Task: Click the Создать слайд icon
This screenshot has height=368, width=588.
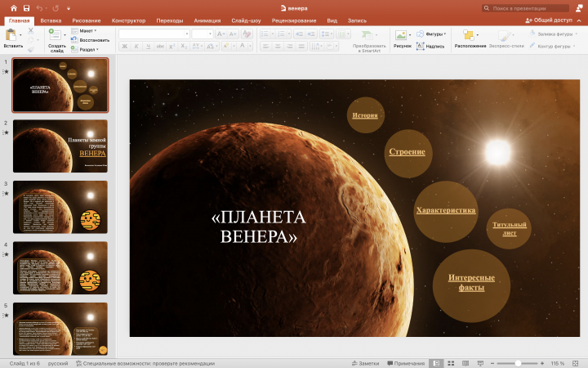Action: click(56, 35)
